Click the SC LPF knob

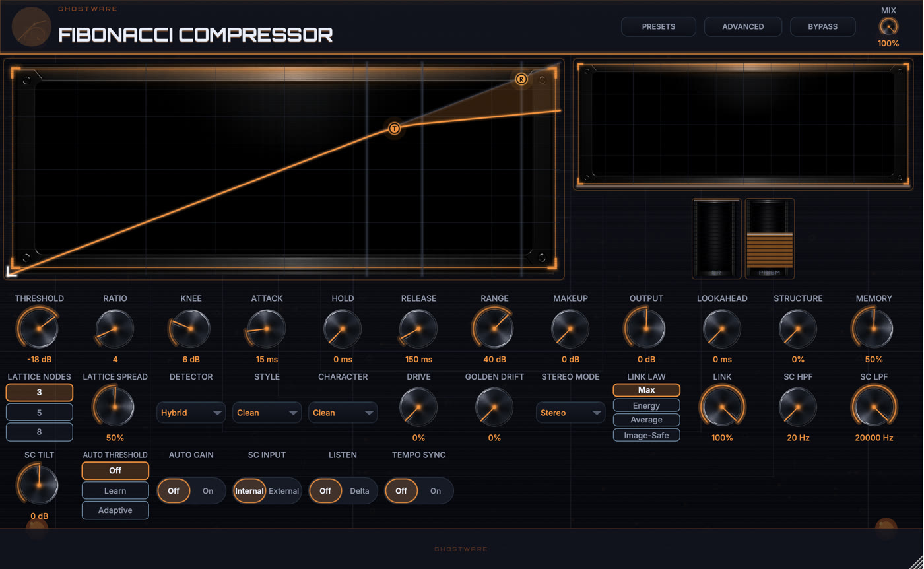click(874, 407)
